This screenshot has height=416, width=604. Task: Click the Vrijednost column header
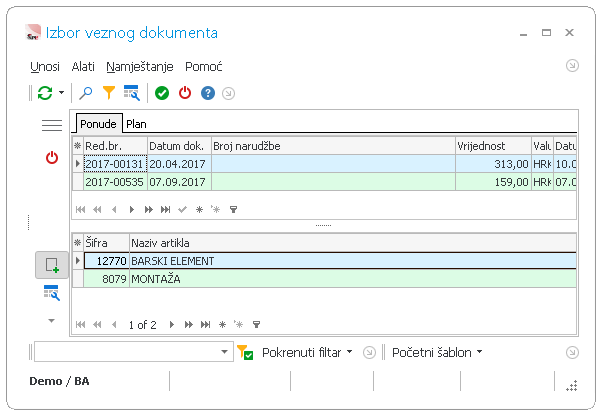493,146
